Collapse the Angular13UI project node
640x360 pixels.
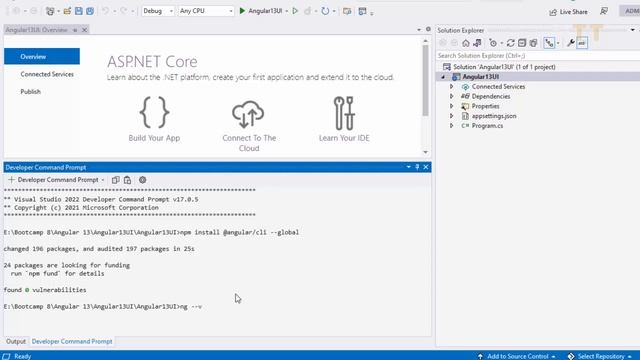tap(443, 77)
